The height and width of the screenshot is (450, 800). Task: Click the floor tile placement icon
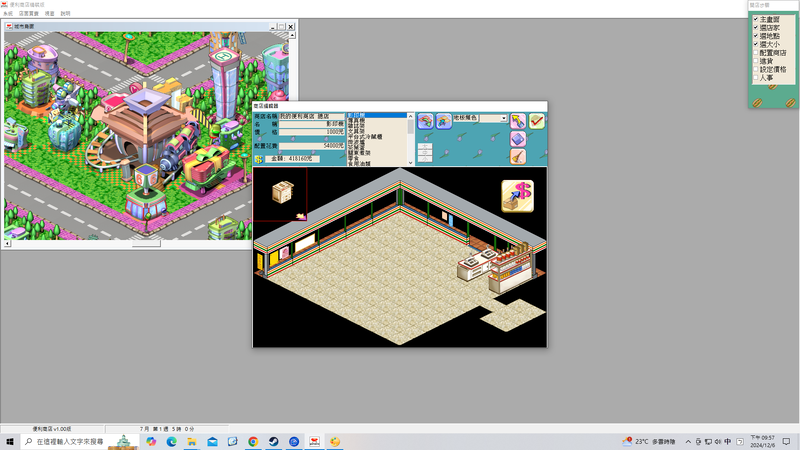443,121
